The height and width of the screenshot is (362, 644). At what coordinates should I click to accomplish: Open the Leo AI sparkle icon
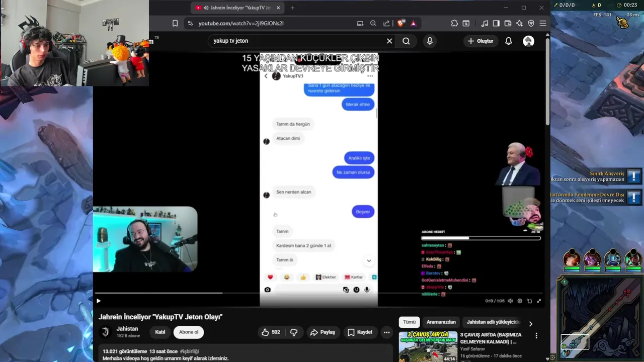click(x=519, y=23)
